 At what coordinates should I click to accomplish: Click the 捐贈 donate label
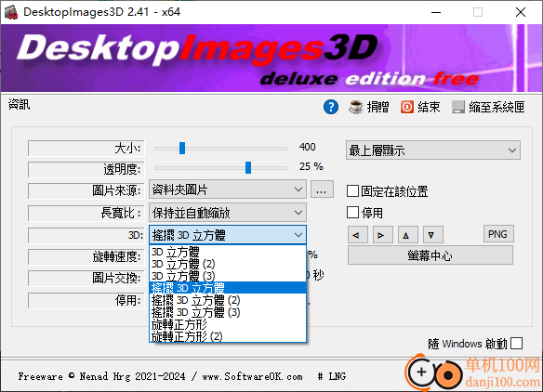[x=377, y=107]
